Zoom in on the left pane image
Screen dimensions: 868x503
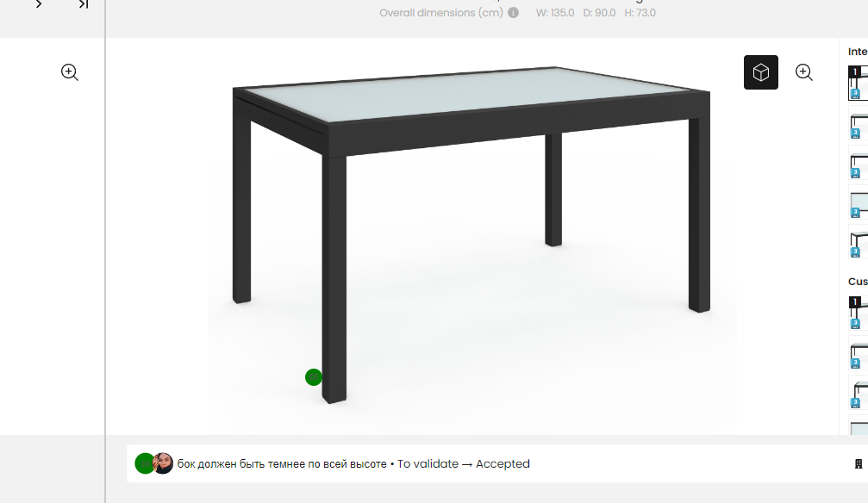click(70, 72)
